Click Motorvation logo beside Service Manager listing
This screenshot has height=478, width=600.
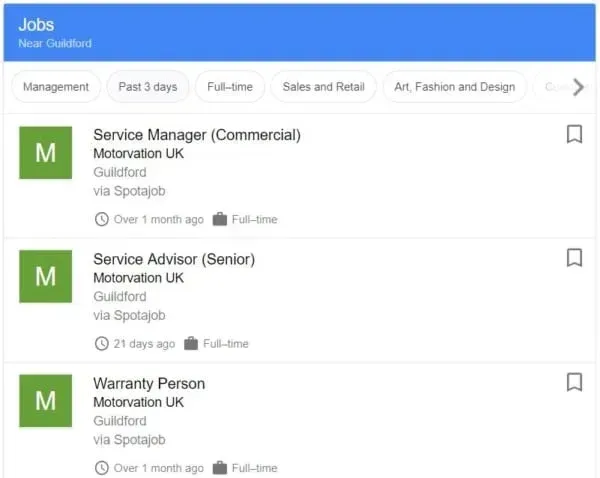click(46, 153)
